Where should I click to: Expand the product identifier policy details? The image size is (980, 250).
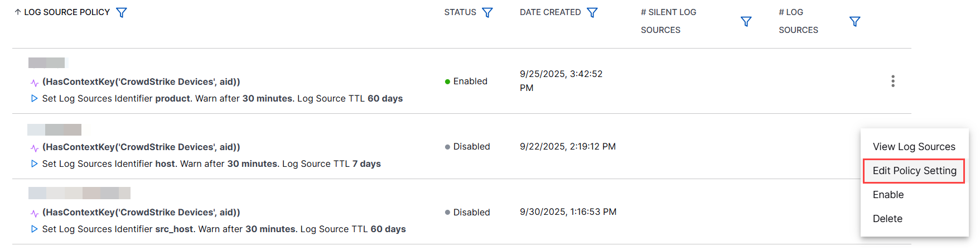(x=35, y=98)
